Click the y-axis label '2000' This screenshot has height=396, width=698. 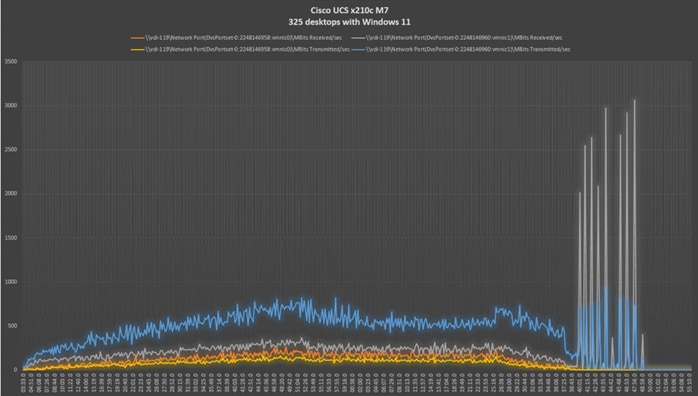click(12, 194)
